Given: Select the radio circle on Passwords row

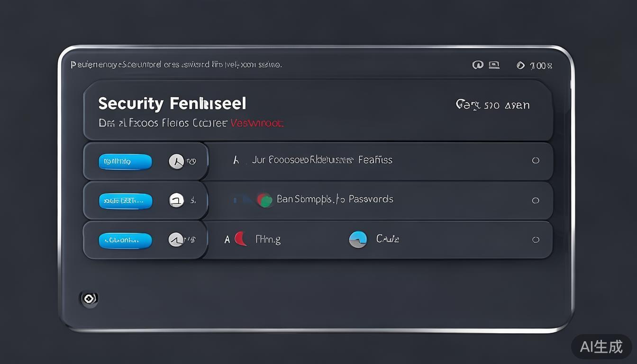Looking at the screenshot, I should point(536,200).
